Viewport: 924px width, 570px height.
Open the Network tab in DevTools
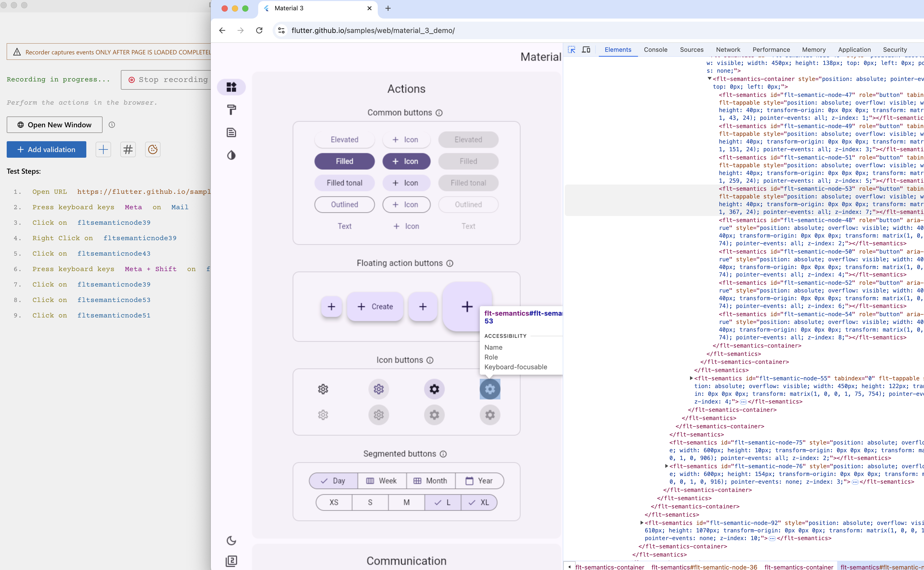coord(728,50)
